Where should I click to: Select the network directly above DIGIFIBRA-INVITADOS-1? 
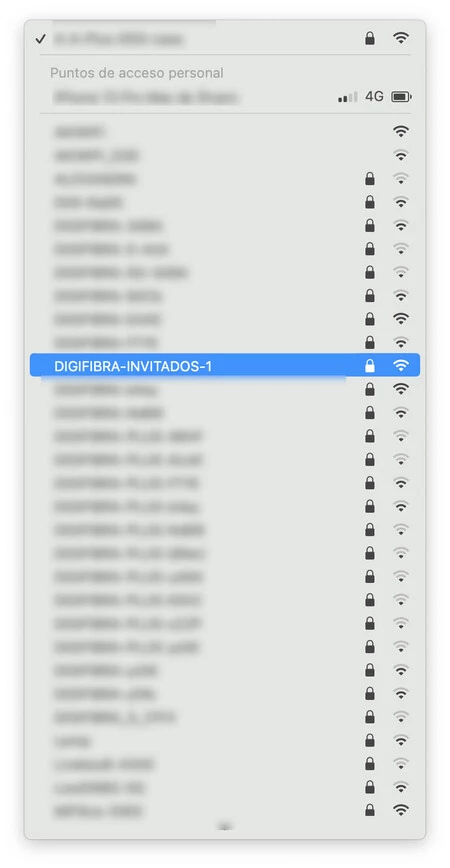pos(225,342)
